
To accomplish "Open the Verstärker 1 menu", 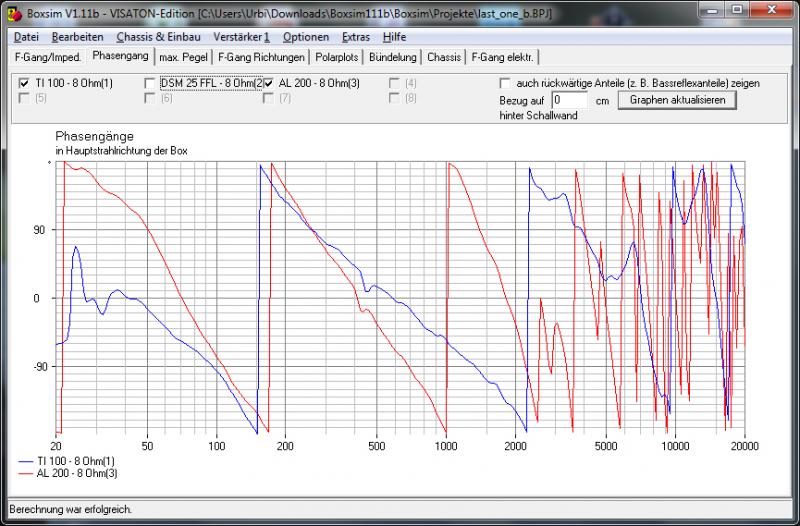I will coord(242,36).
